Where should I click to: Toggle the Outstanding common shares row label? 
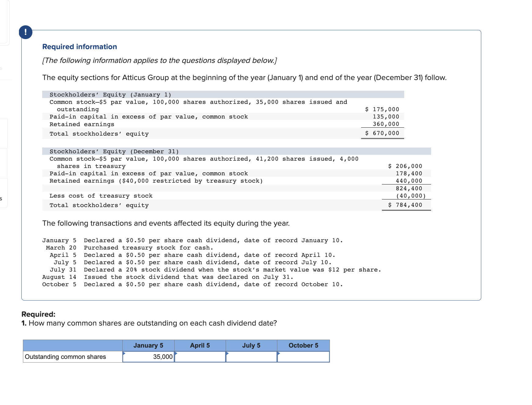tap(65, 356)
